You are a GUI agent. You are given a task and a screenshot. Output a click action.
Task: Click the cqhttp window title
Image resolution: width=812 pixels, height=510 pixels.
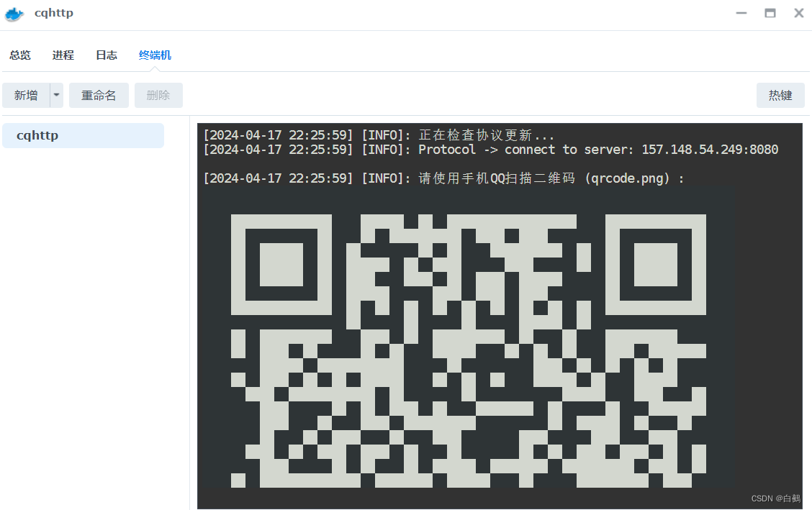[54, 13]
